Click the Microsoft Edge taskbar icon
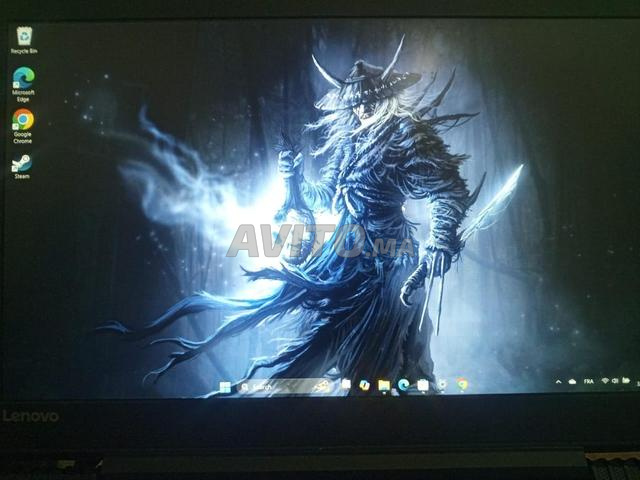Screen dimensions: 640x480 [x=403, y=384]
